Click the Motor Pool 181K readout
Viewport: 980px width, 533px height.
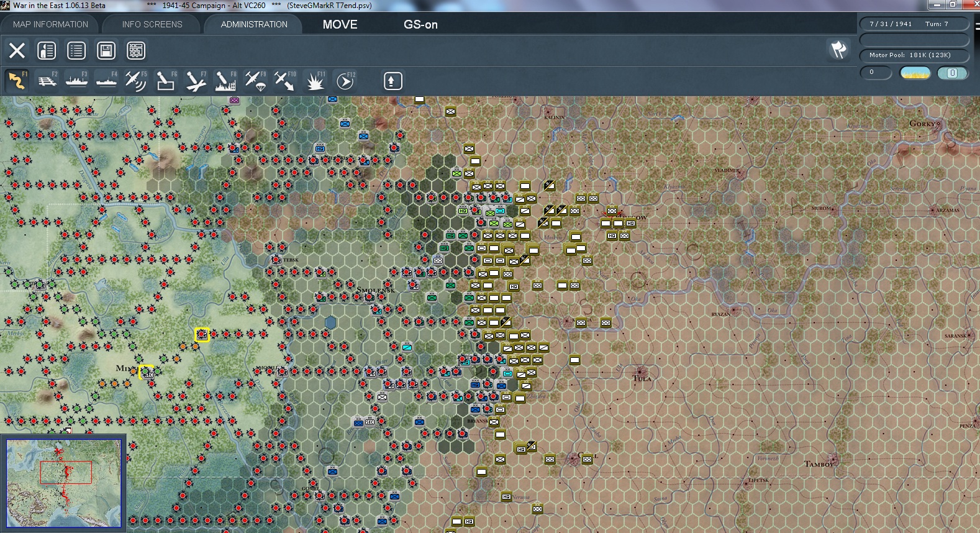[x=914, y=55]
